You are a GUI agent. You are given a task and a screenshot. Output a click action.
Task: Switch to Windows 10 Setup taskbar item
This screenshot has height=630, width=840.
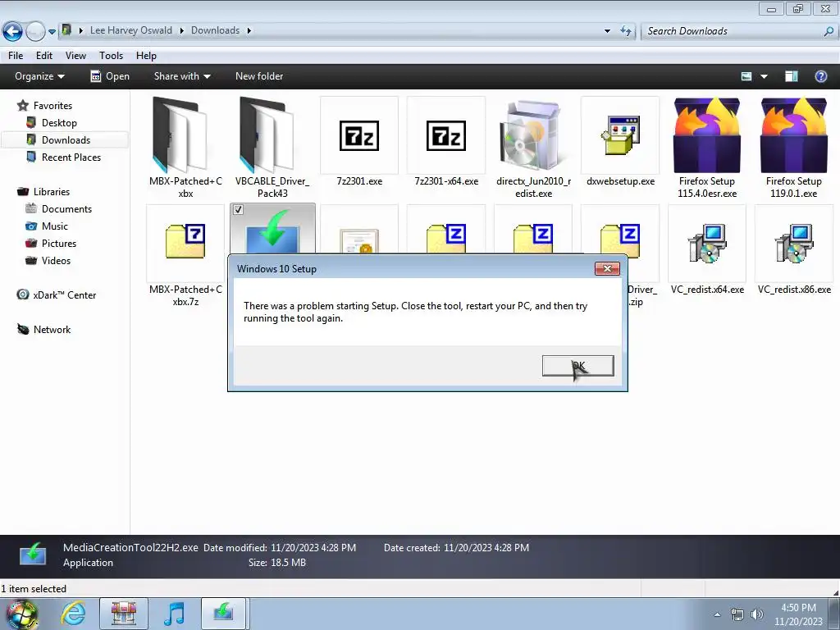coord(224,614)
